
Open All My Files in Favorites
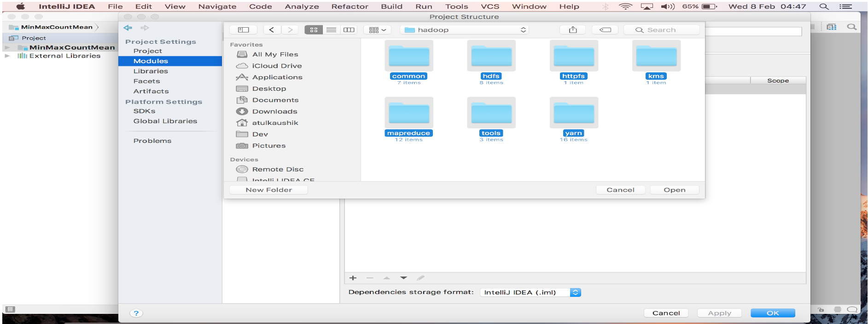[x=275, y=54]
